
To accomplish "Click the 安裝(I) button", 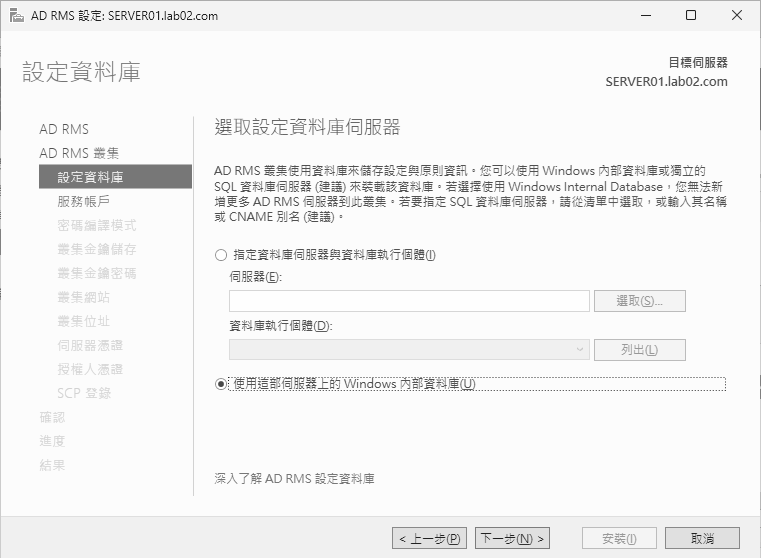I will pyautogui.click(x=619, y=538).
